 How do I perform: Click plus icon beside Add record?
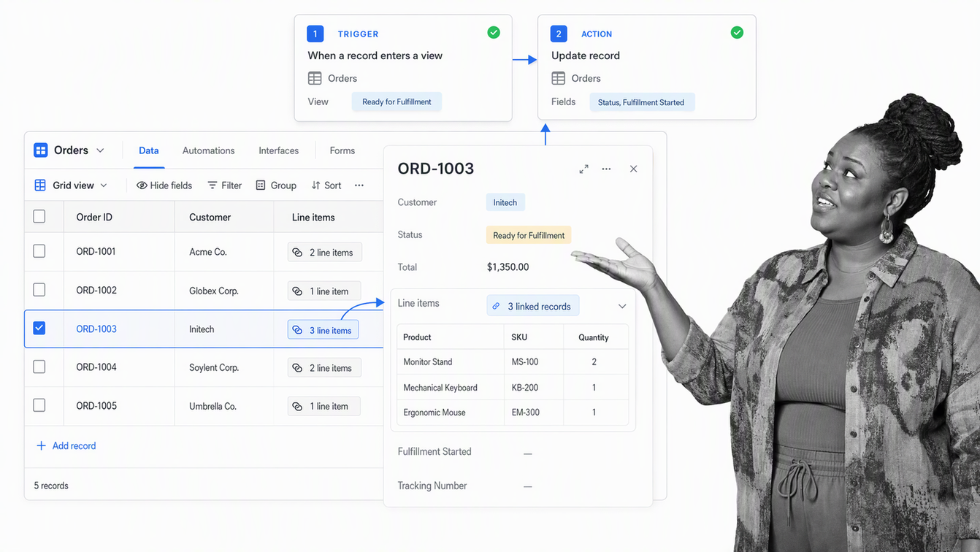pyautogui.click(x=41, y=445)
